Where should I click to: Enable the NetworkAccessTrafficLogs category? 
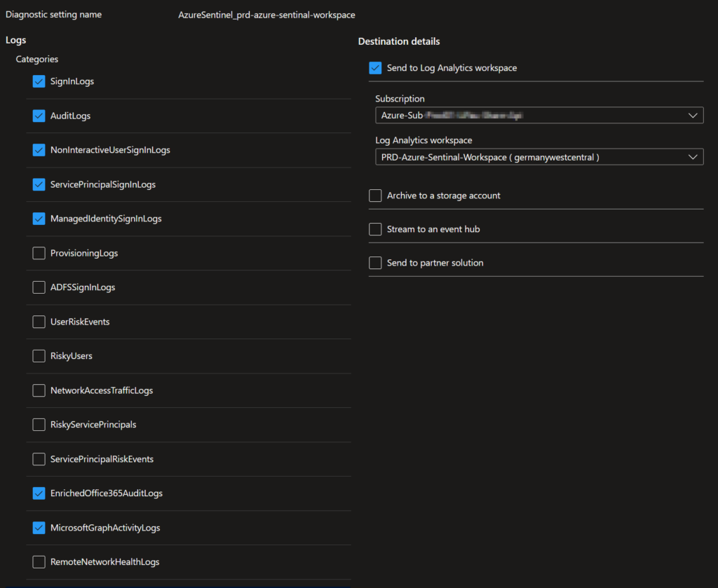39,390
